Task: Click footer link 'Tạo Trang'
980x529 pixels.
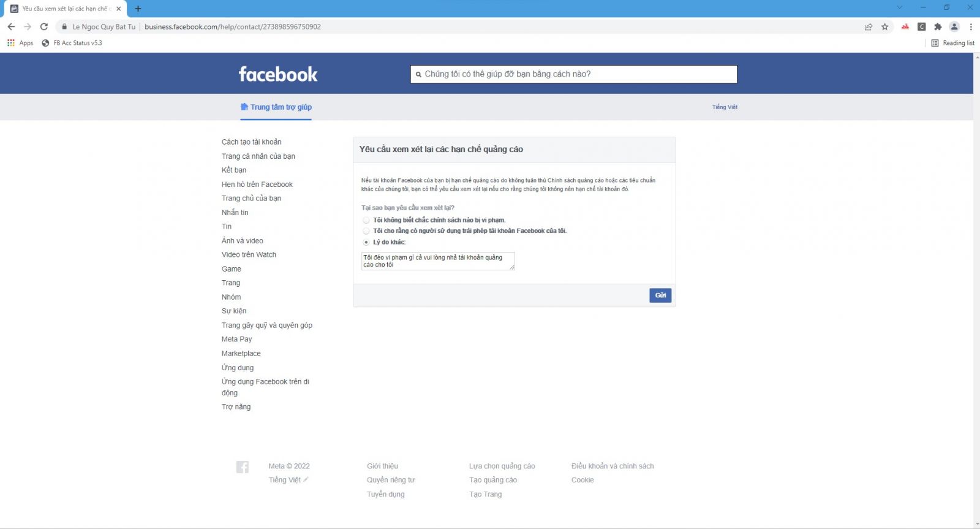Action: tap(486, 495)
